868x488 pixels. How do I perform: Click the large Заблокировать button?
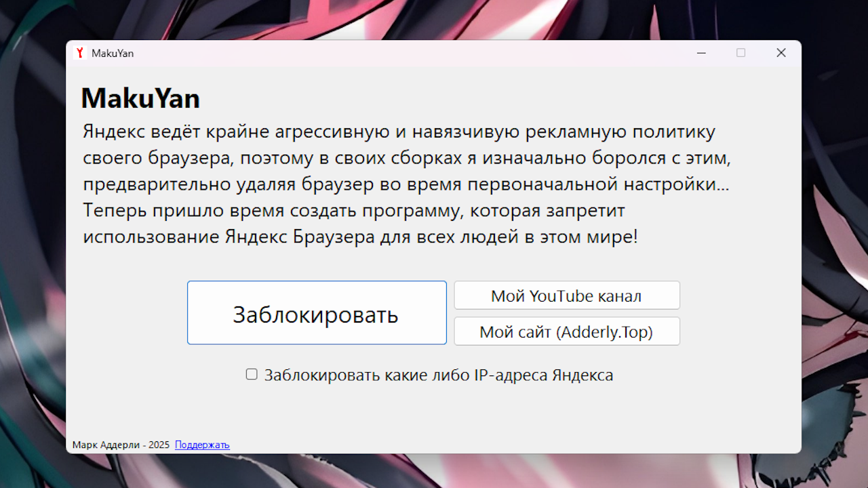point(317,312)
